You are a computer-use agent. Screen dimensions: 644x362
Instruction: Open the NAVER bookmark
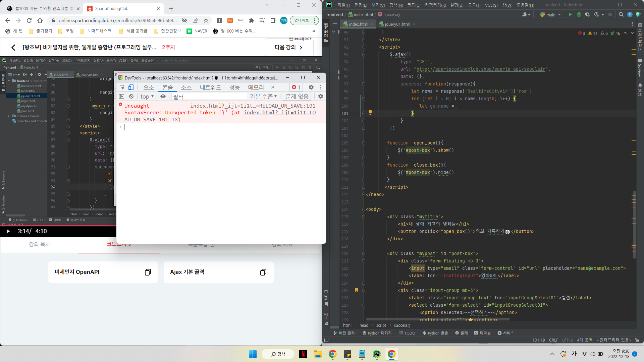(x=197, y=31)
